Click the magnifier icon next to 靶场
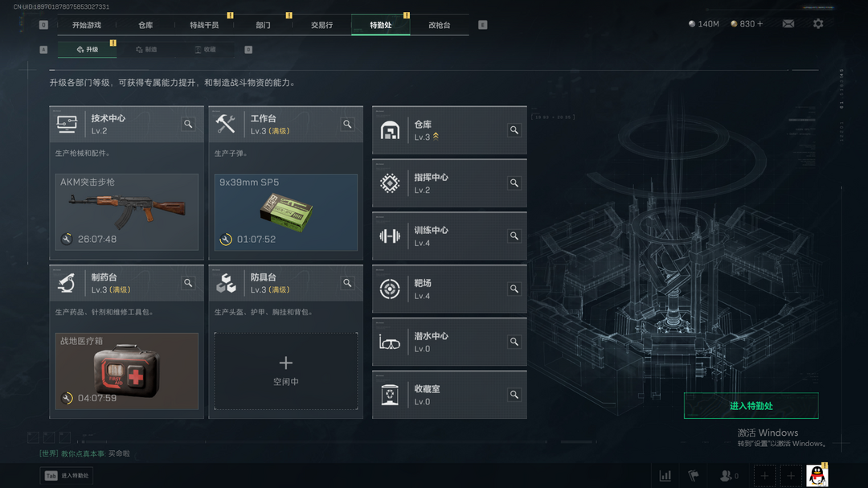 pos(514,289)
